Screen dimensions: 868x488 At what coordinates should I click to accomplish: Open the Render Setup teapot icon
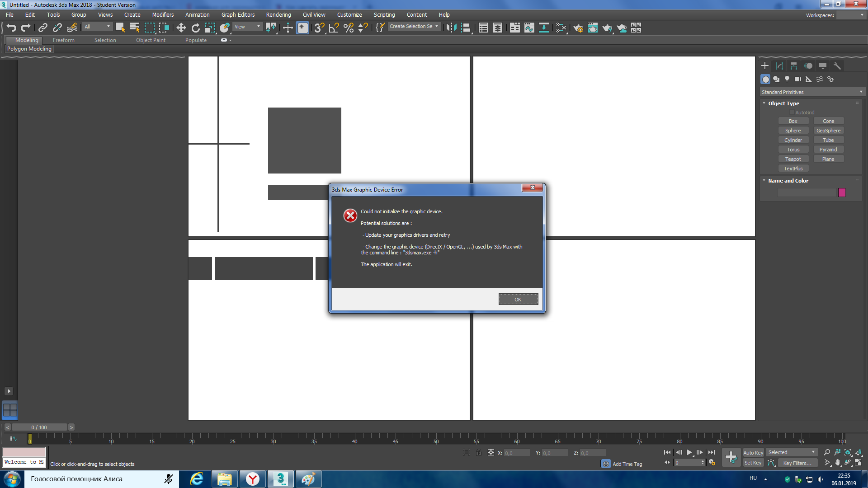(x=578, y=28)
